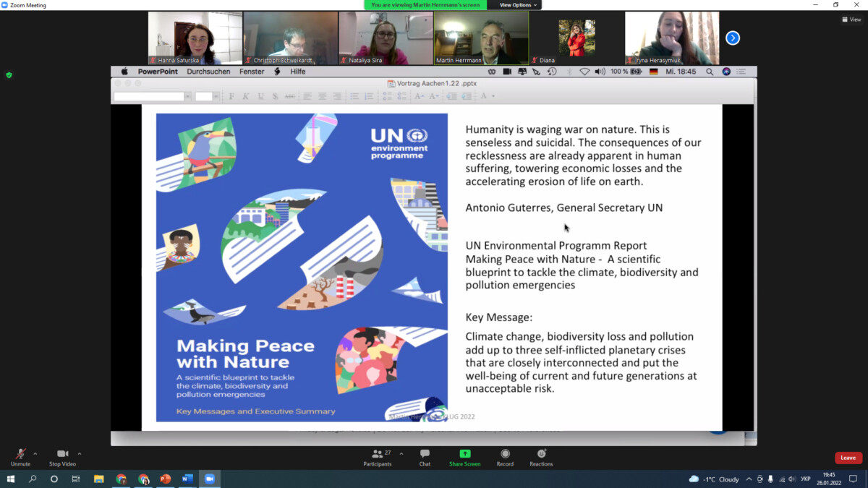Toggle bold formatting in PowerPoint toolbar

[231, 96]
